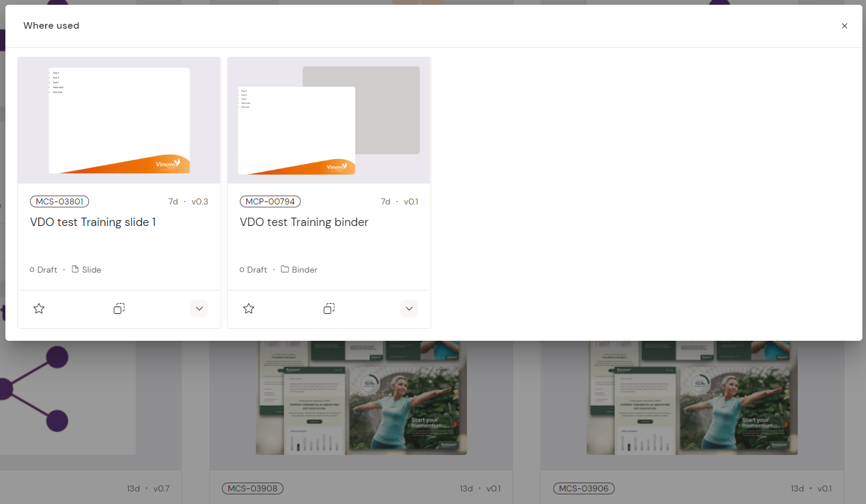866x504 pixels.
Task: Favorite the VDO test Training slide 1 card
Action: coord(39,308)
